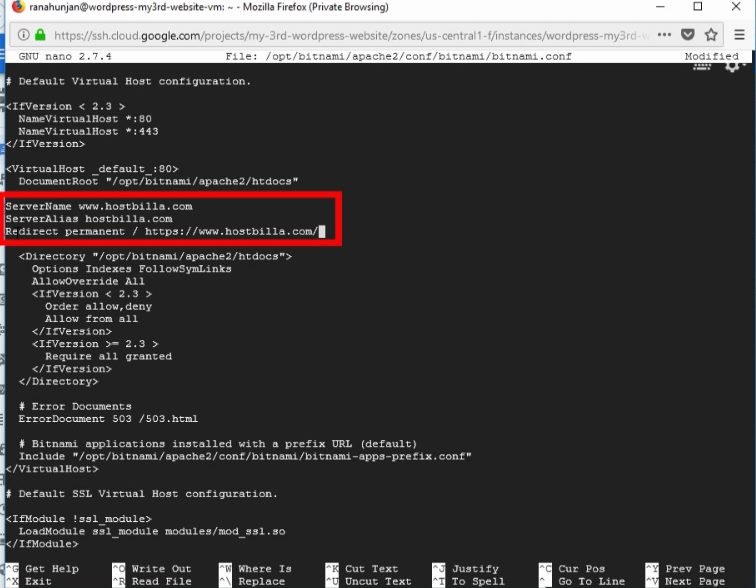Click the closing </Directory> tag line
Screen dimensions: 756x588
coord(58,381)
